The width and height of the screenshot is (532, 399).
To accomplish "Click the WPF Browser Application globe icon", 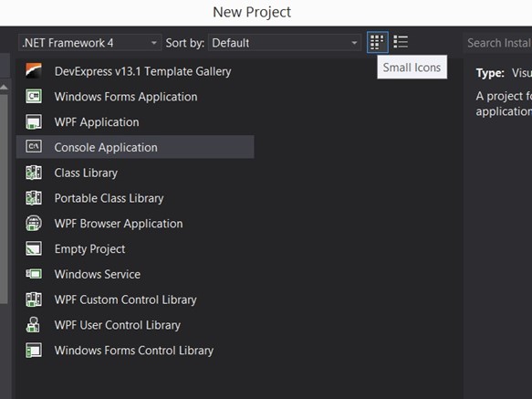I will pos(34,224).
